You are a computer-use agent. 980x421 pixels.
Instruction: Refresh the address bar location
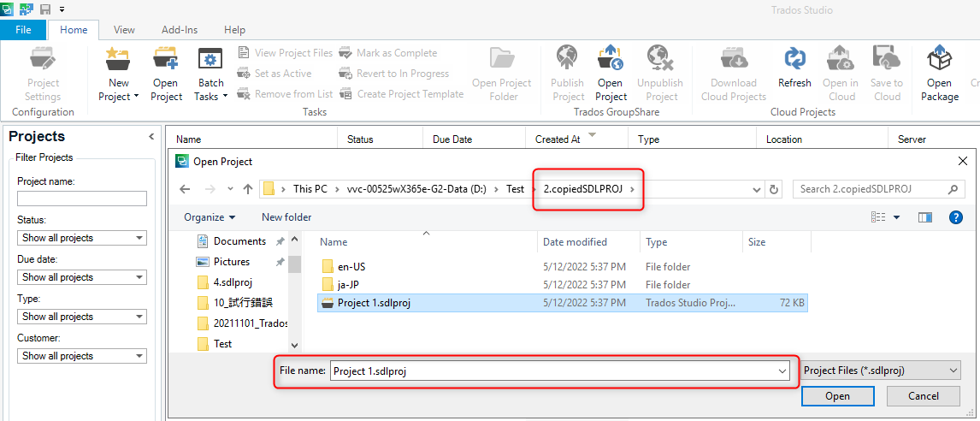(775, 189)
